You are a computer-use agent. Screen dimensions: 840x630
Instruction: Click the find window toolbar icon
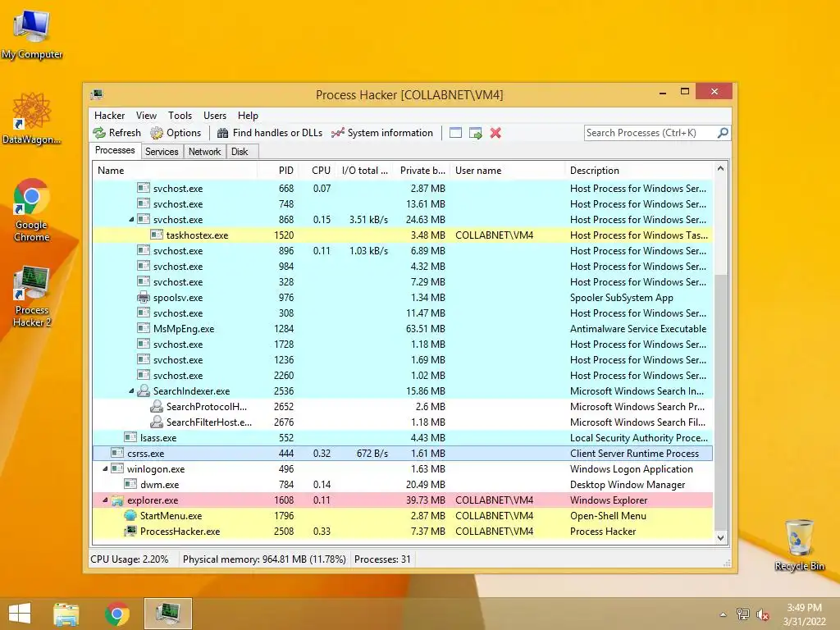(x=455, y=133)
